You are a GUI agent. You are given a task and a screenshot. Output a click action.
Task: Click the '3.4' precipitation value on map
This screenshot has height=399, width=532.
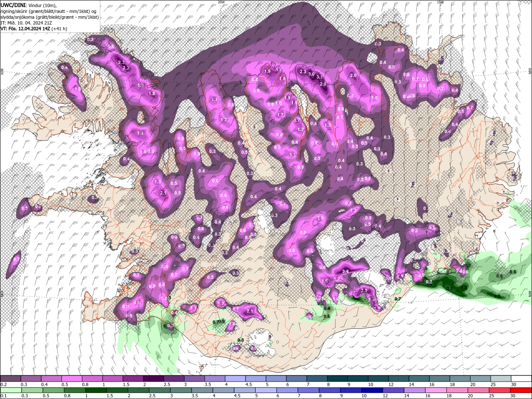click(x=345, y=271)
